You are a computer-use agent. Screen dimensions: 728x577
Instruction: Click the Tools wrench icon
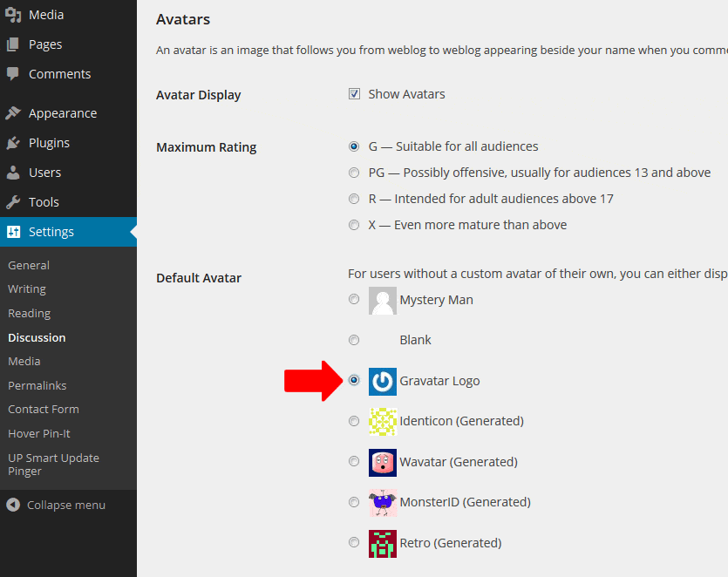point(13,202)
